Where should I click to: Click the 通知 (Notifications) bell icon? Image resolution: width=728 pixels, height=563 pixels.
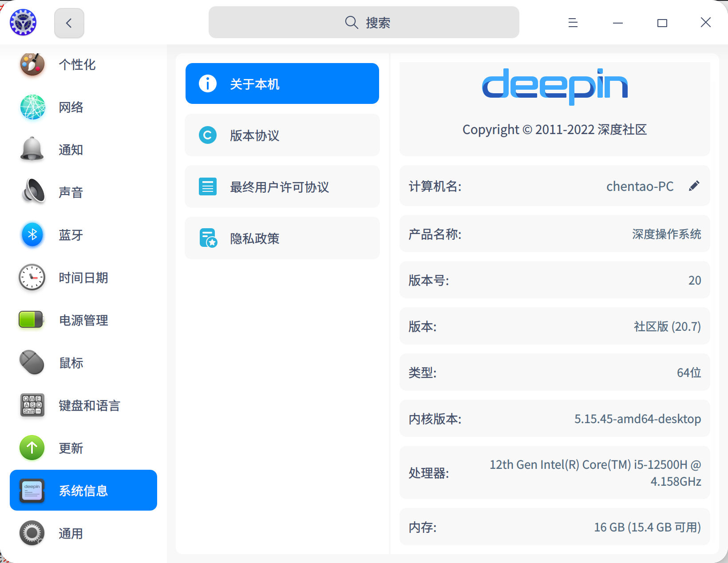[32, 150]
